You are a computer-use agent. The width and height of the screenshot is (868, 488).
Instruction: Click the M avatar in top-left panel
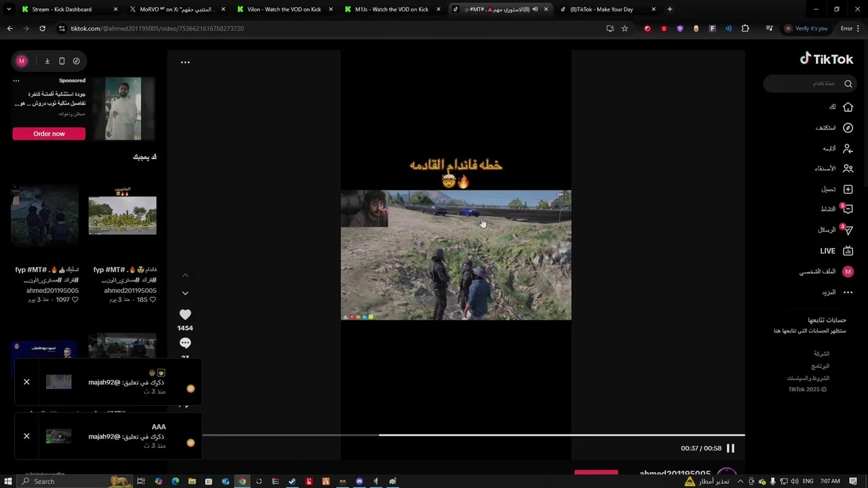[22, 61]
